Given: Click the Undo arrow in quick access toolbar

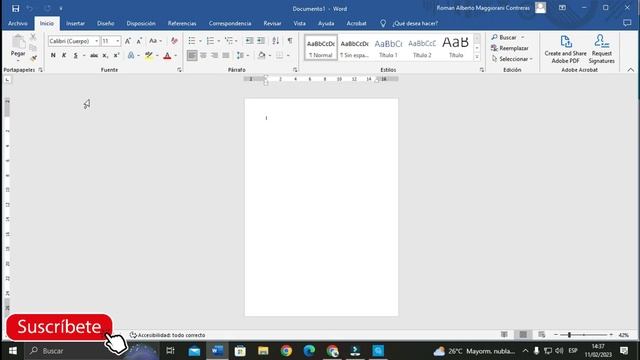Looking at the screenshot, I should [x=30, y=8].
